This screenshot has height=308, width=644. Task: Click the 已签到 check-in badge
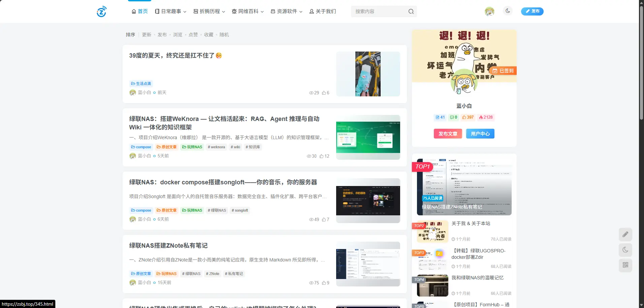pos(503,71)
